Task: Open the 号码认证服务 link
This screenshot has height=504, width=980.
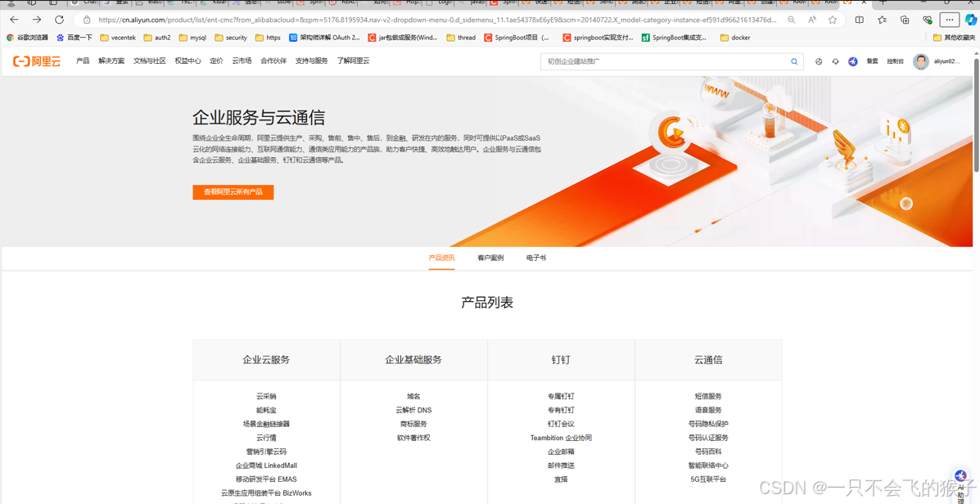Action: coord(708,438)
